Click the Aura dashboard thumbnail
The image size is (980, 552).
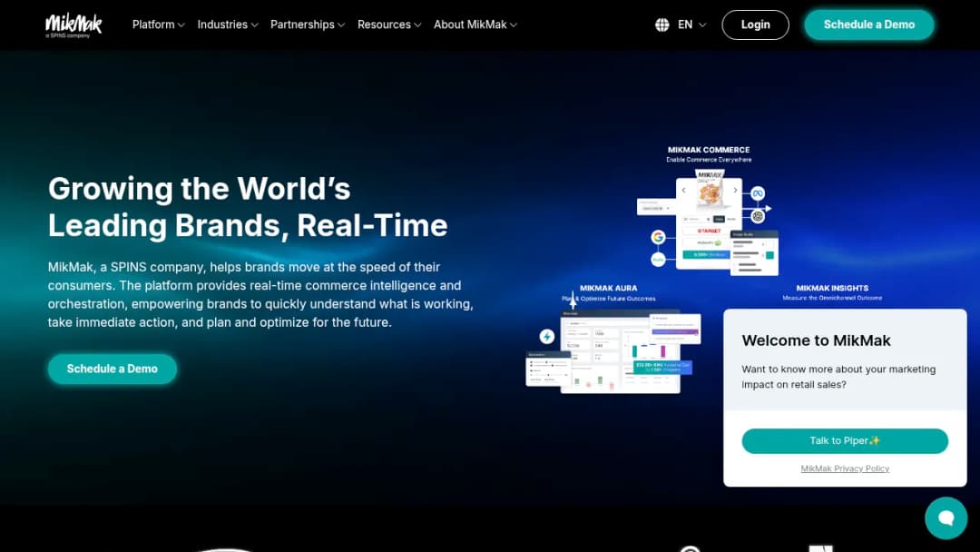pos(620,352)
